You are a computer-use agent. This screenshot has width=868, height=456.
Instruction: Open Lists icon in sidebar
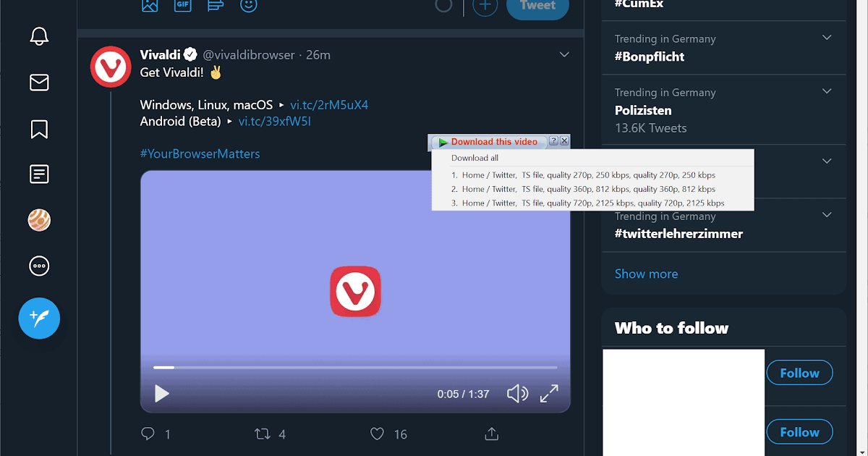coord(39,174)
